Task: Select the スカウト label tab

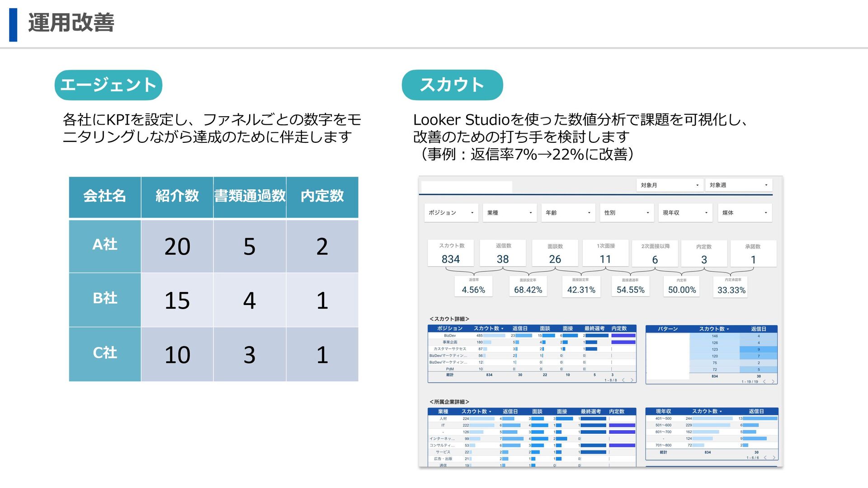Action: tap(452, 85)
